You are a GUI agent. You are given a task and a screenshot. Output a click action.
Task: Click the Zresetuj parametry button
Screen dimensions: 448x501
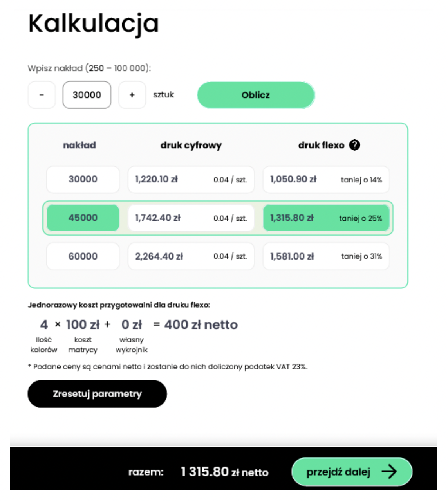97,394
